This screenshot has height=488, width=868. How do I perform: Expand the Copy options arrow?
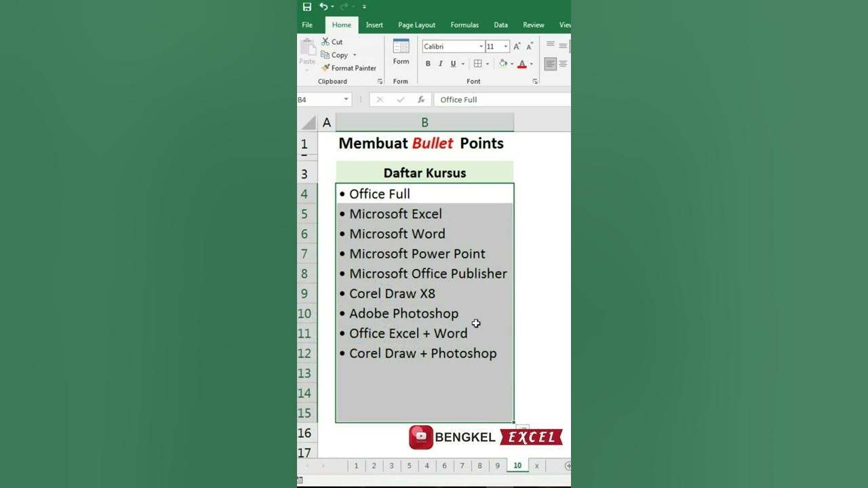pyautogui.click(x=354, y=55)
